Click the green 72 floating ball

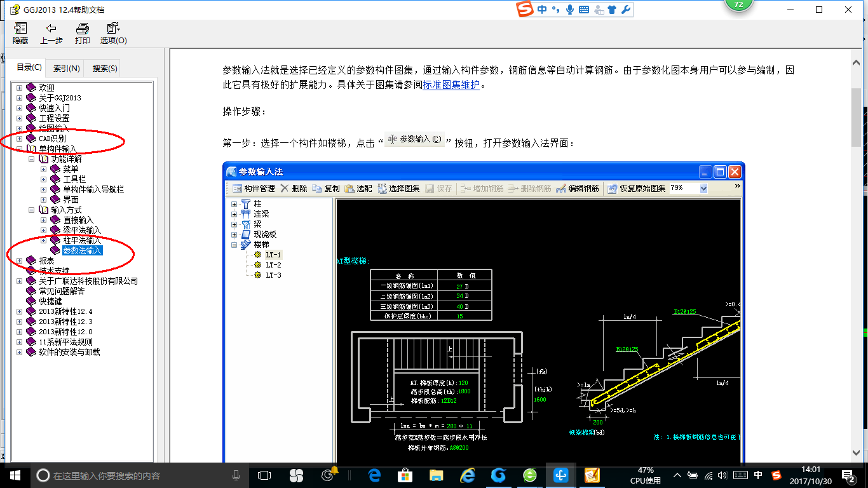738,5
